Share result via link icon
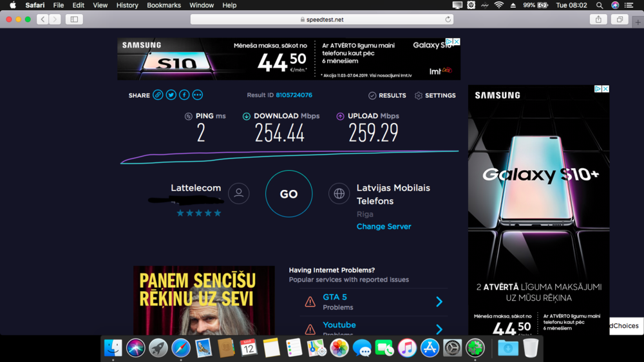Screen dimensions: 644x362 [x=158, y=95]
